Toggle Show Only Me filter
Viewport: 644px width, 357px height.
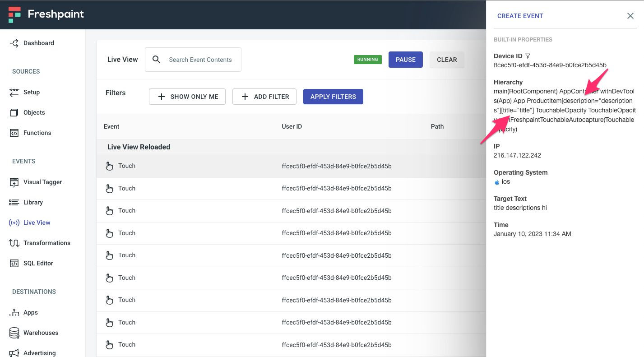pos(187,97)
